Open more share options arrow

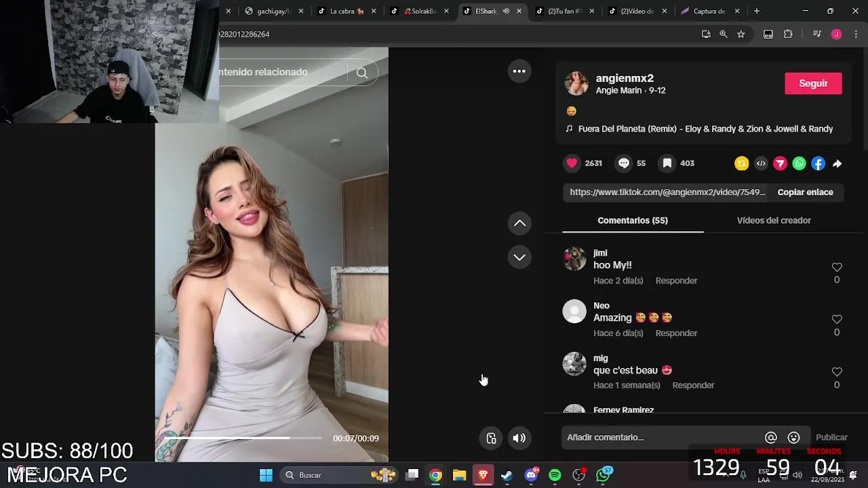pos(837,163)
